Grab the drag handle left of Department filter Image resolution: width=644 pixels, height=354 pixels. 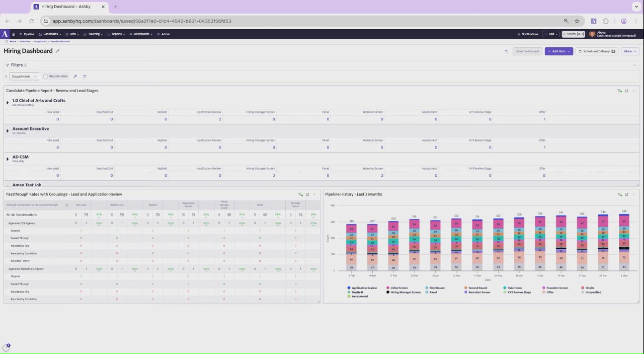(7, 77)
